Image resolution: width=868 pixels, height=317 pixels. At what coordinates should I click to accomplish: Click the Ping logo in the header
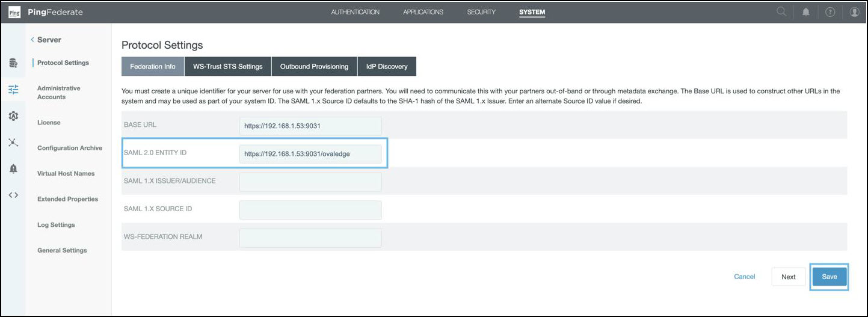point(14,12)
